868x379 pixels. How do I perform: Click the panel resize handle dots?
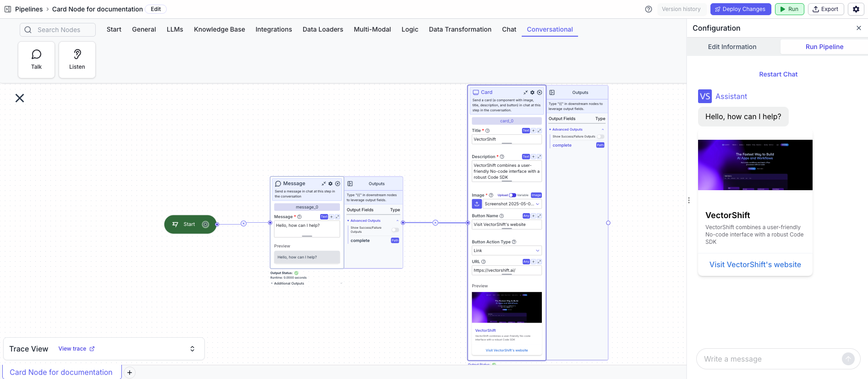(x=688, y=200)
